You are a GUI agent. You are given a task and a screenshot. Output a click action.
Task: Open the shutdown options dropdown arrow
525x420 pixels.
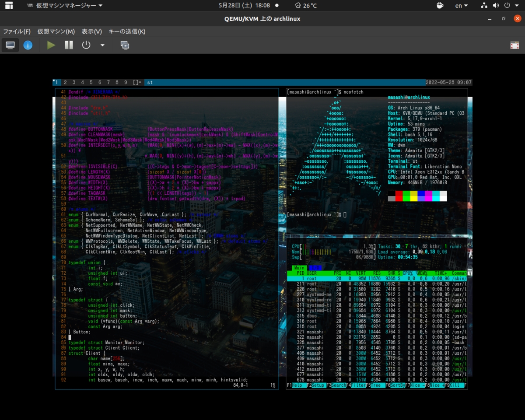[102, 45]
